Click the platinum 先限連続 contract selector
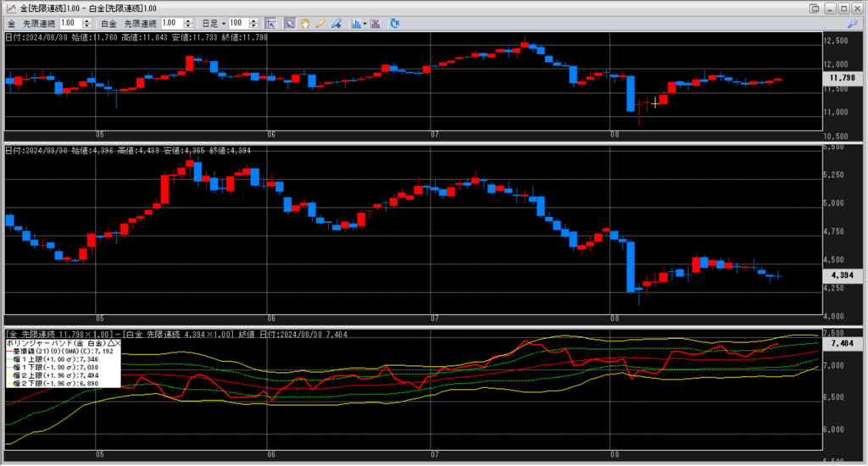 [x=140, y=23]
